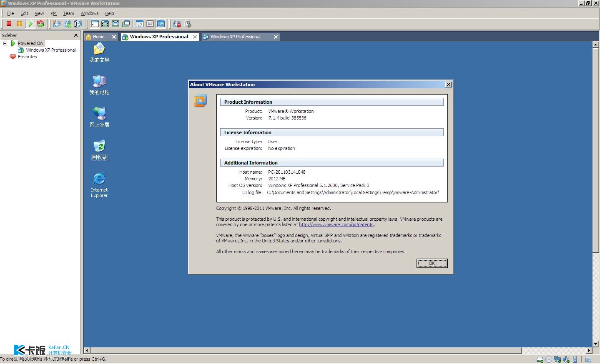Screen dimensions: 600x364
Task: Close the active Windows XP Professional tab
Action: pyautogui.click(x=195, y=37)
